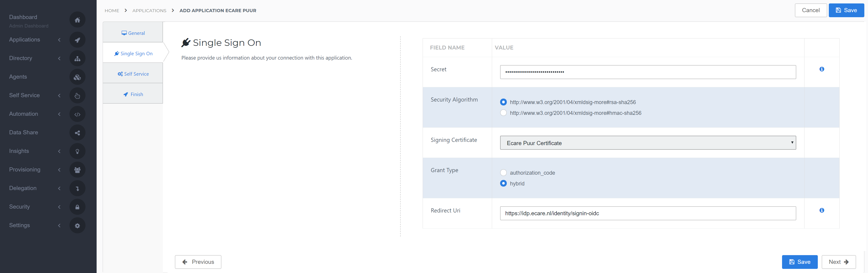Click the Cancel button

tap(810, 11)
